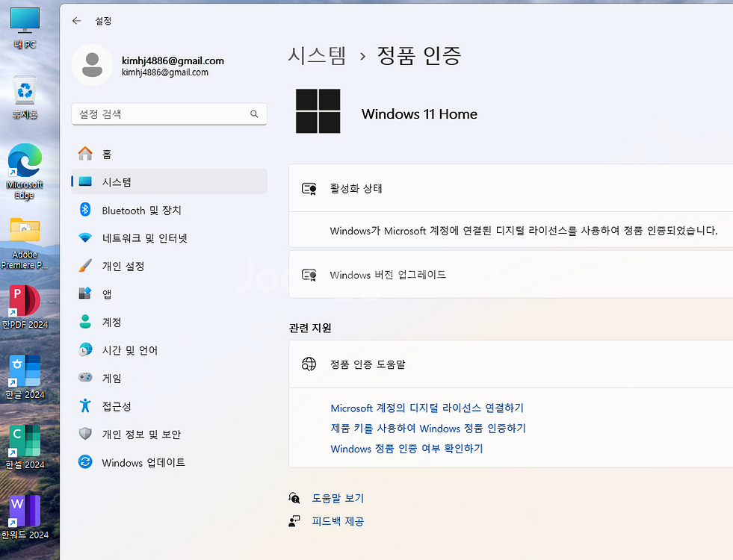Select 네트워크 및 인터넷 in sidebar
The width and height of the screenshot is (733, 560).
pos(169,238)
